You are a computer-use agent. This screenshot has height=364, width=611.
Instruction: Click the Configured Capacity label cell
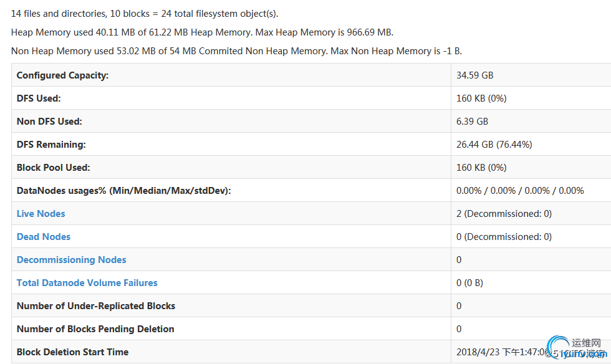tap(63, 75)
